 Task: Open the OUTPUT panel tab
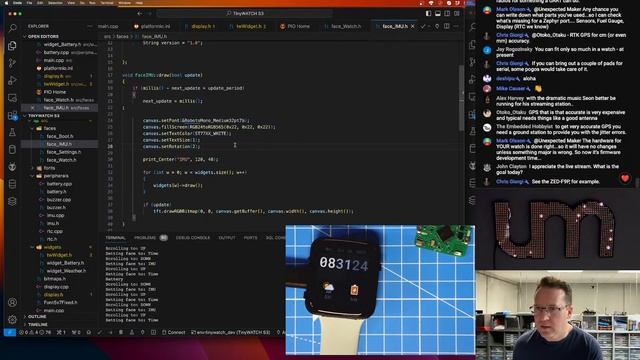click(x=227, y=238)
